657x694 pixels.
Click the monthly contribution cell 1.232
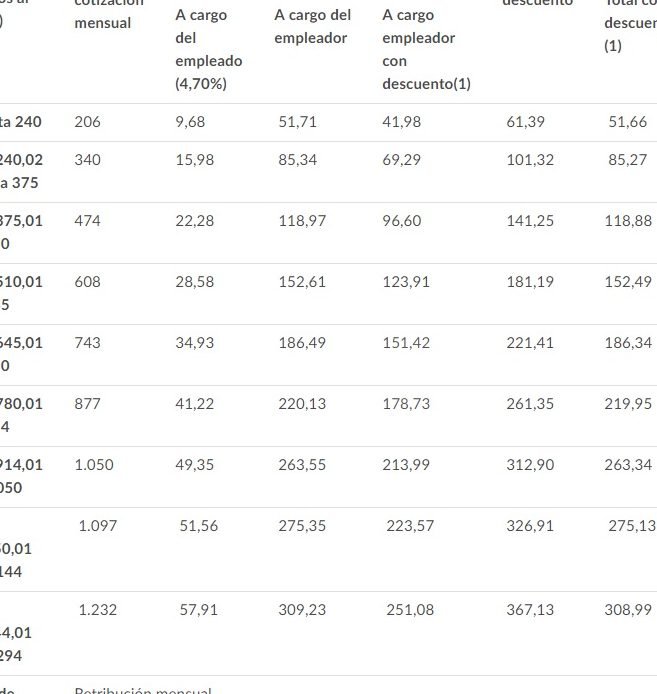tap(98, 609)
